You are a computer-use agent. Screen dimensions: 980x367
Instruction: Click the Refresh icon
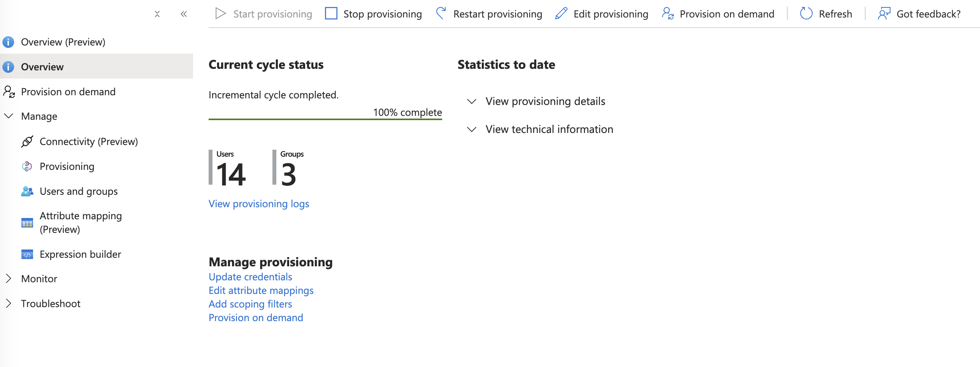(x=806, y=13)
